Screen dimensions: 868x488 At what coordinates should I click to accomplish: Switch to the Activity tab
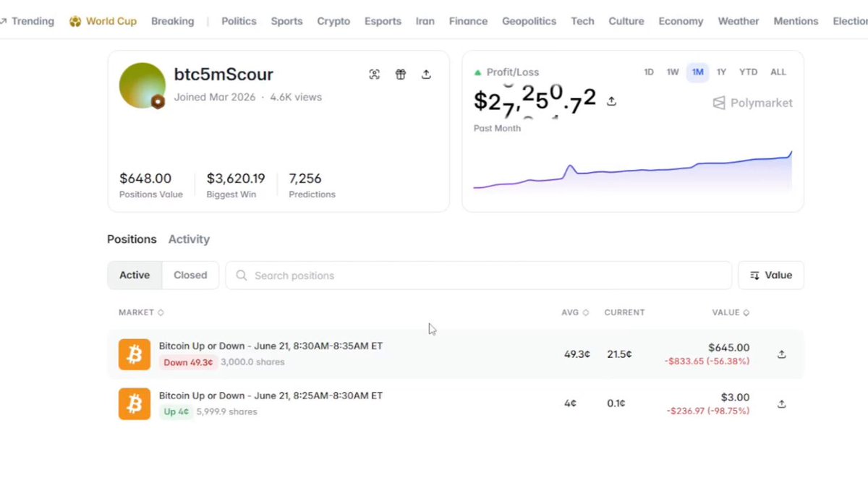[189, 239]
